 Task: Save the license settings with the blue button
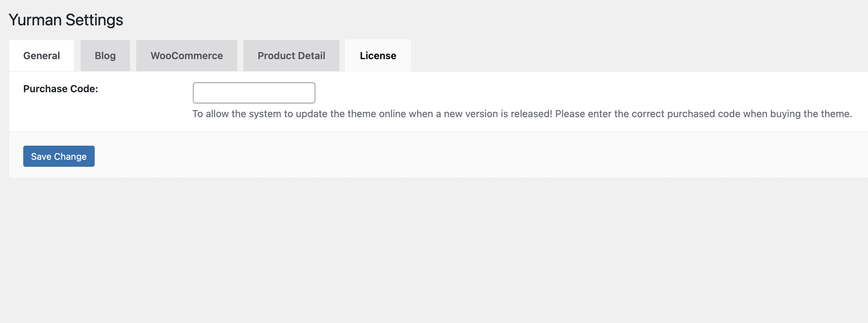[59, 156]
